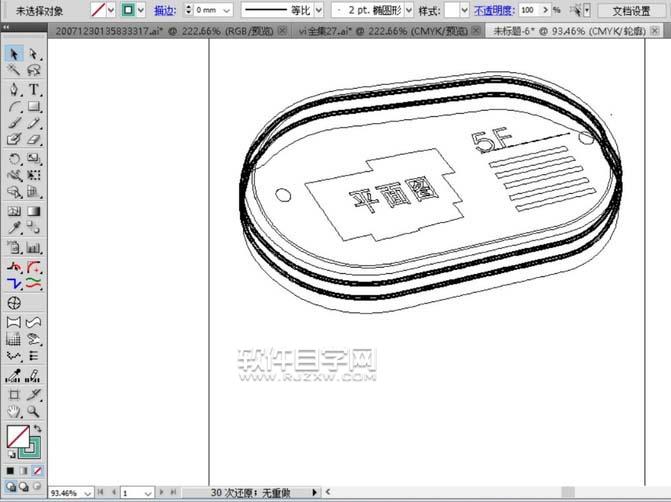Select the Blend tool

pos(33,228)
